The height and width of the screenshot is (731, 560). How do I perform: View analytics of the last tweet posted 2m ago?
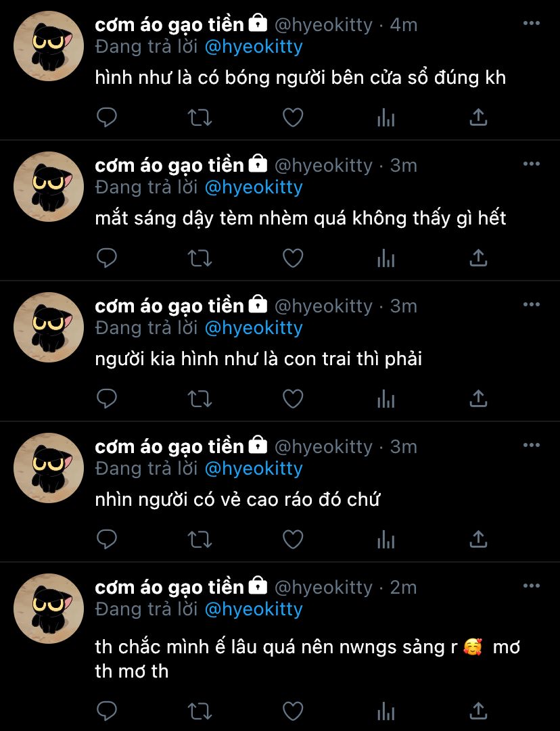coord(386,711)
